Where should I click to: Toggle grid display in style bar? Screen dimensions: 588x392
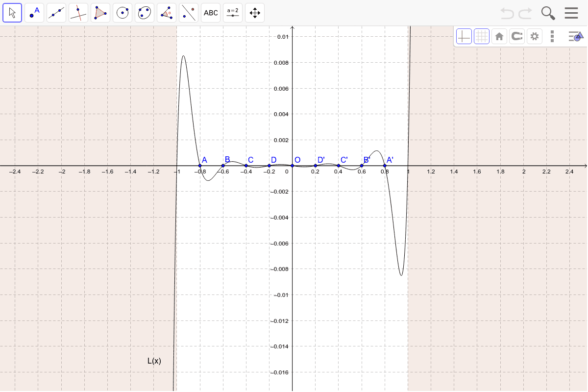[x=482, y=36]
